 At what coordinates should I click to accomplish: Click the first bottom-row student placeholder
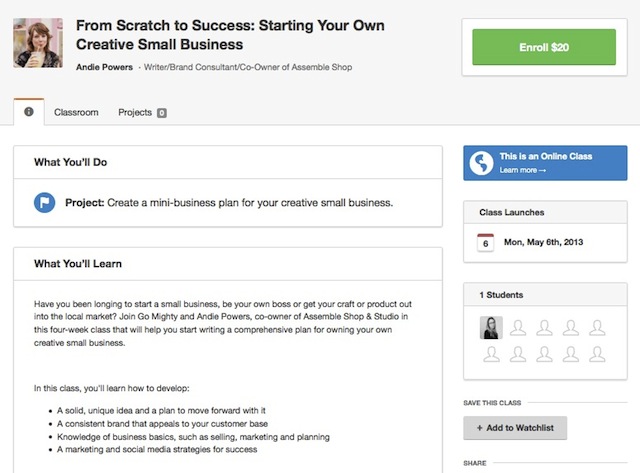point(492,354)
